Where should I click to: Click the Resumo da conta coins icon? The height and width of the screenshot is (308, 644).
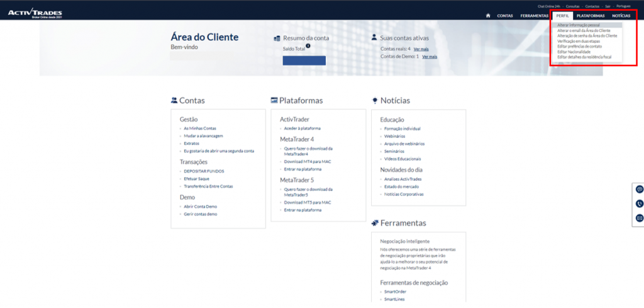pos(277,38)
